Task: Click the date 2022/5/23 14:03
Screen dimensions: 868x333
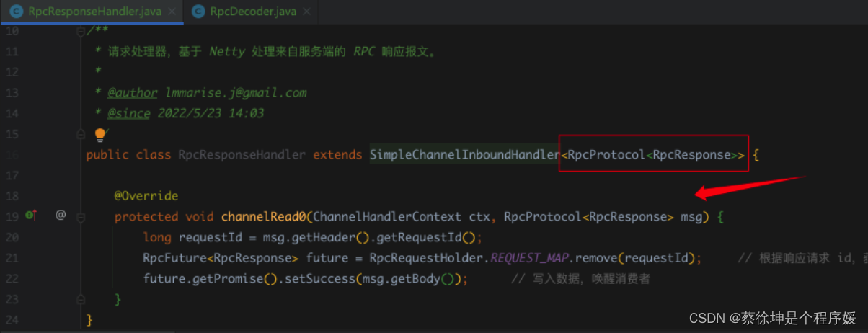Action: tap(211, 113)
